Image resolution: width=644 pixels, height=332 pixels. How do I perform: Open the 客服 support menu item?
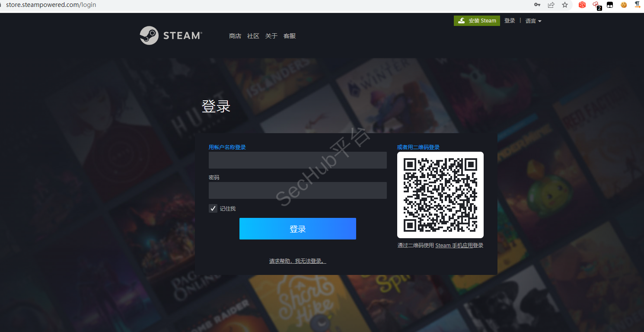tap(290, 36)
